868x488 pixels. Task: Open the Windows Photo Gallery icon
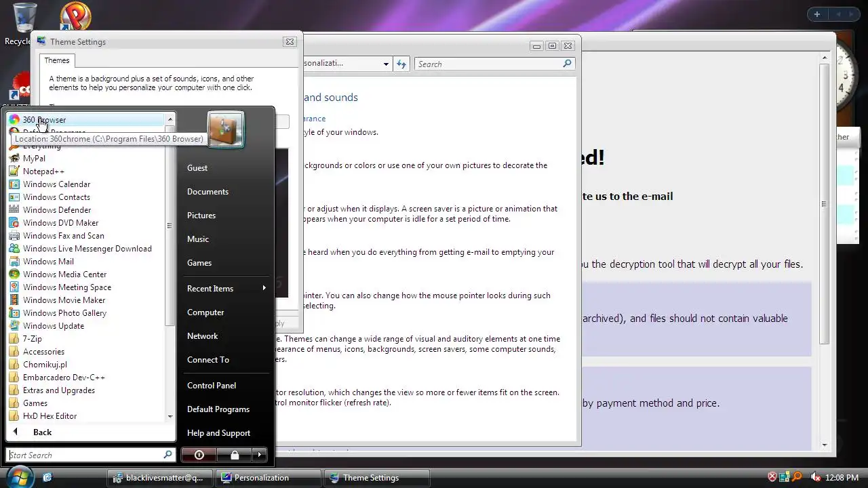[14, 313]
